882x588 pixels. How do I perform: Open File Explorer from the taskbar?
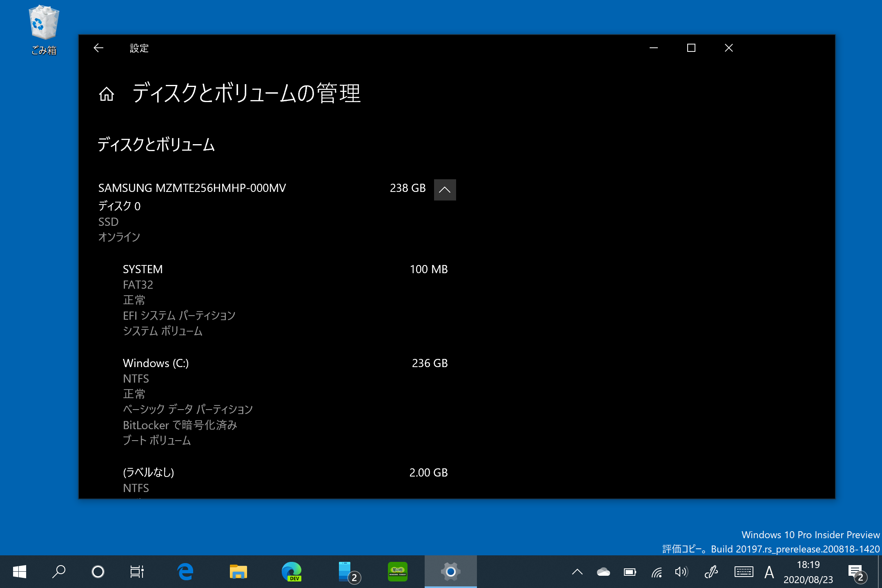click(238, 572)
